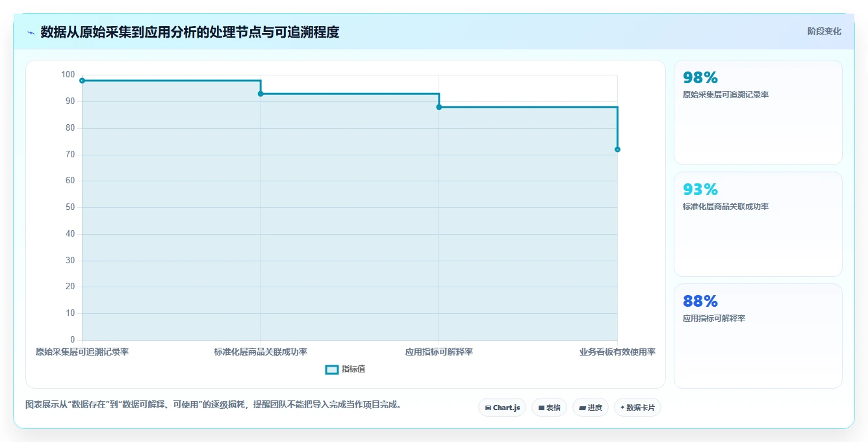
Task: Click the data point at value 88
Action: (x=439, y=107)
